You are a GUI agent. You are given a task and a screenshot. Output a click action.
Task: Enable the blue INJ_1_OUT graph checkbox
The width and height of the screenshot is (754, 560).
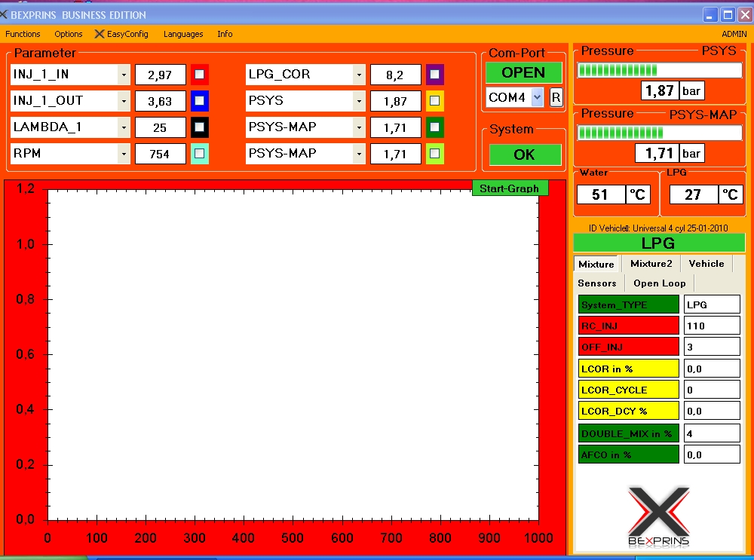coord(199,101)
